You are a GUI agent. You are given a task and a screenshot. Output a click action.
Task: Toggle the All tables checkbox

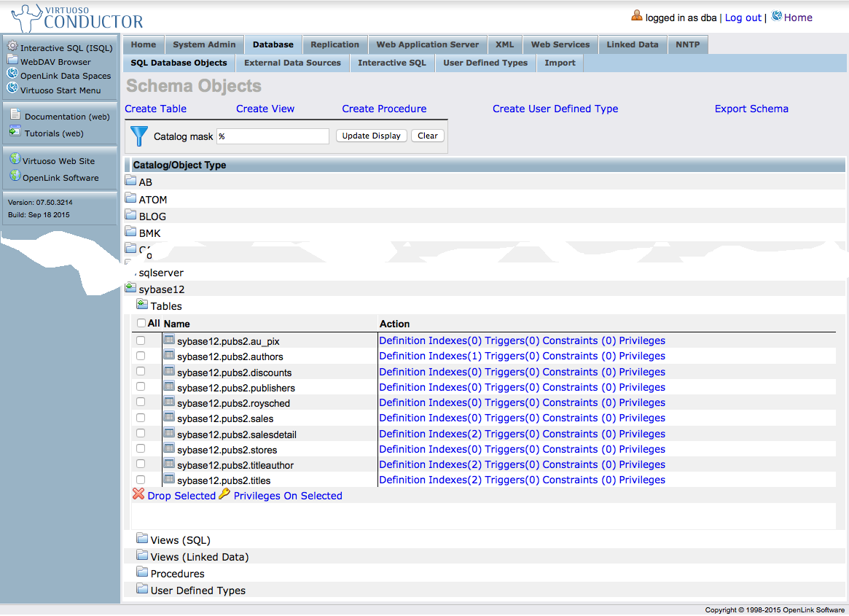141,323
